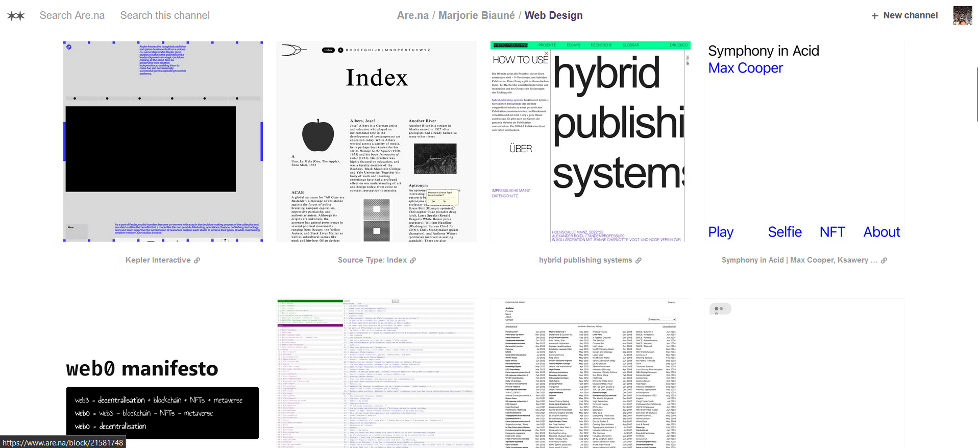Viewport: 980px width, 448px height.
Task: Click the gray speech bubble block icon
Action: (x=720, y=309)
